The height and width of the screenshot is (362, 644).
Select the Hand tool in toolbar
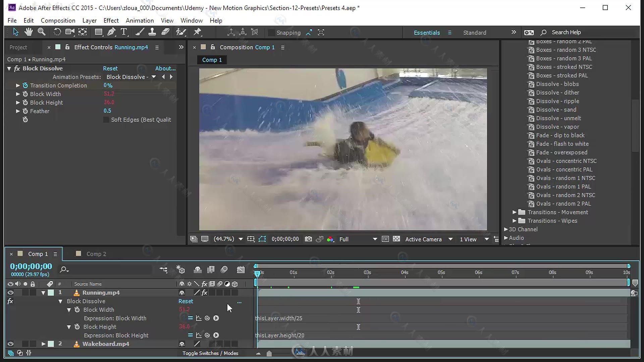click(28, 32)
